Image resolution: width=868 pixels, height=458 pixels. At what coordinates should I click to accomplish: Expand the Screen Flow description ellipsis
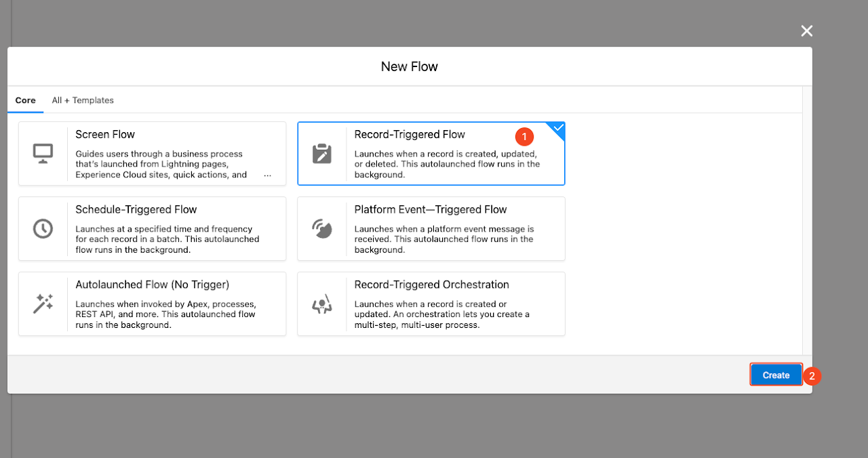pos(267,175)
